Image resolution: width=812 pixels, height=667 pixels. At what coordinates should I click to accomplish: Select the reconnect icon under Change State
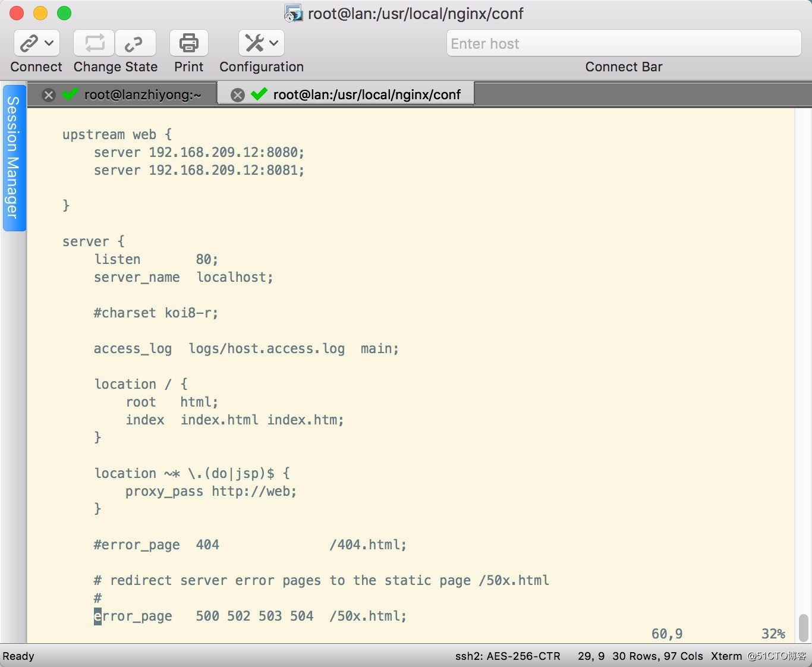pyautogui.click(x=93, y=43)
